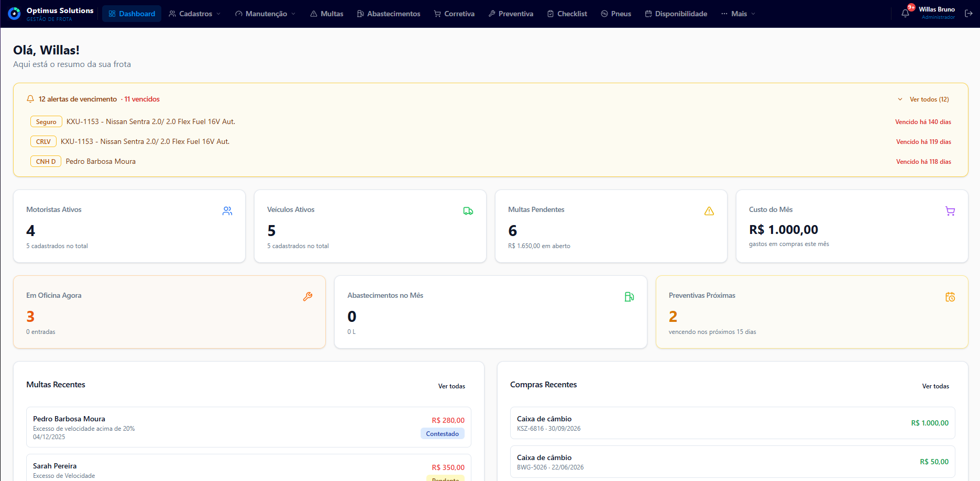The width and height of the screenshot is (980, 481).
Task: Open the Disponibilidade menu item
Action: point(676,14)
